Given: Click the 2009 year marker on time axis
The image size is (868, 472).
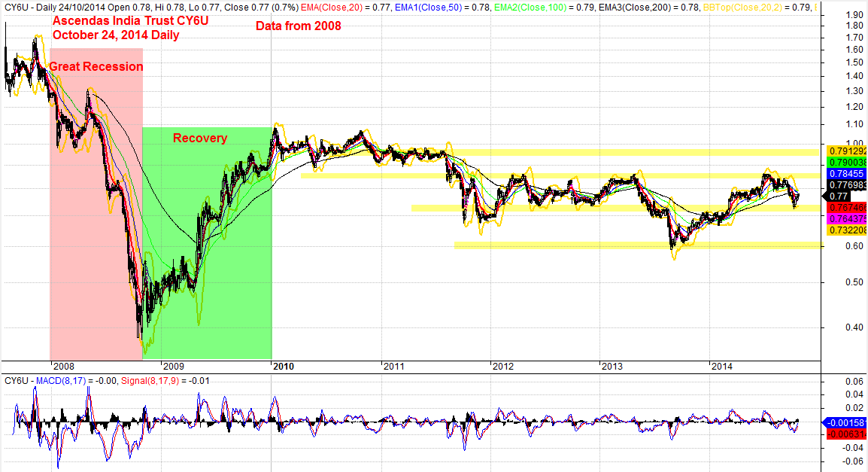Looking at the screenshot, I should pyautogui.click(x=173, y=366).
